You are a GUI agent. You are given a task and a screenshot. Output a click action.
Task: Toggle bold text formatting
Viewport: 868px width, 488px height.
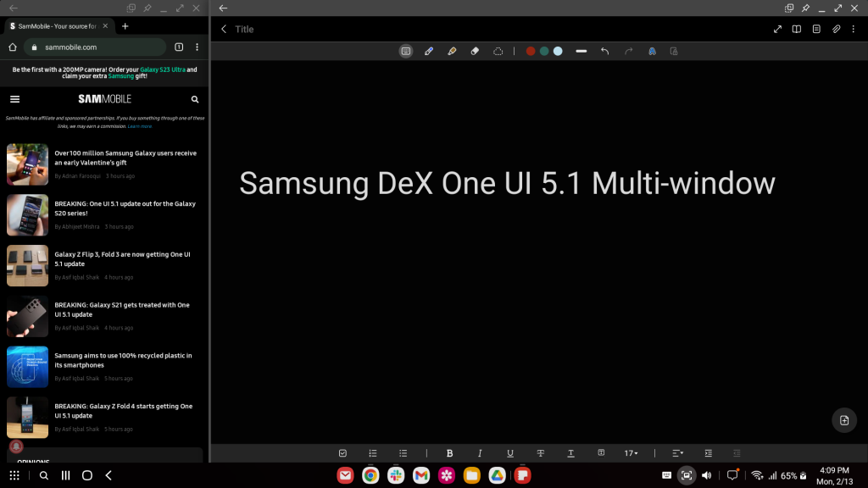[x=449, y=453]
